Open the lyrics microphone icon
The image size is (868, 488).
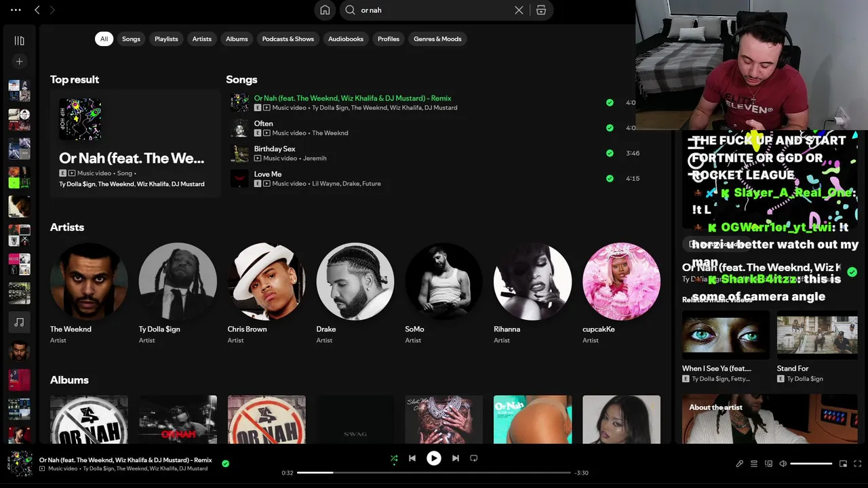point(739,464)
